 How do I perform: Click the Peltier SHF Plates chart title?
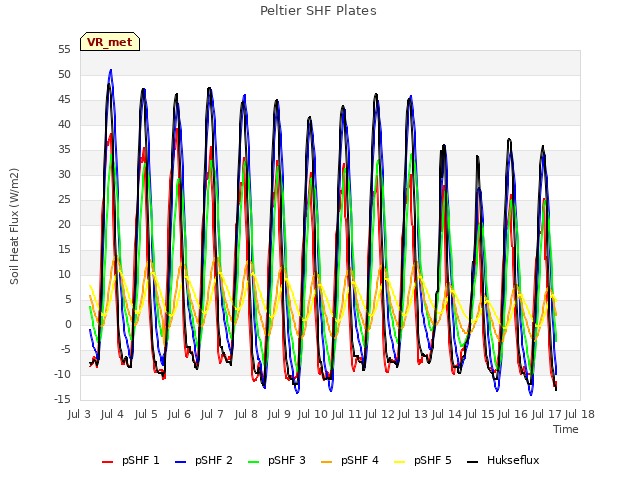318,11
